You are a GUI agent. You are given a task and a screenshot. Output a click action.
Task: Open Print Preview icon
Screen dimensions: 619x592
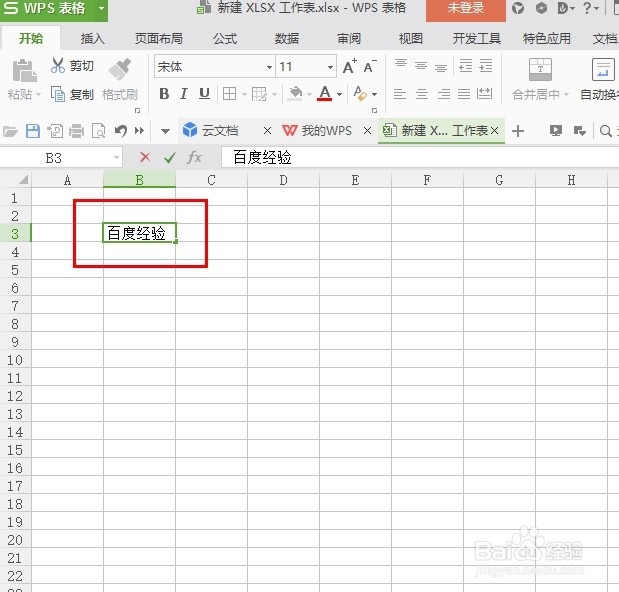(x=98, y=131)
